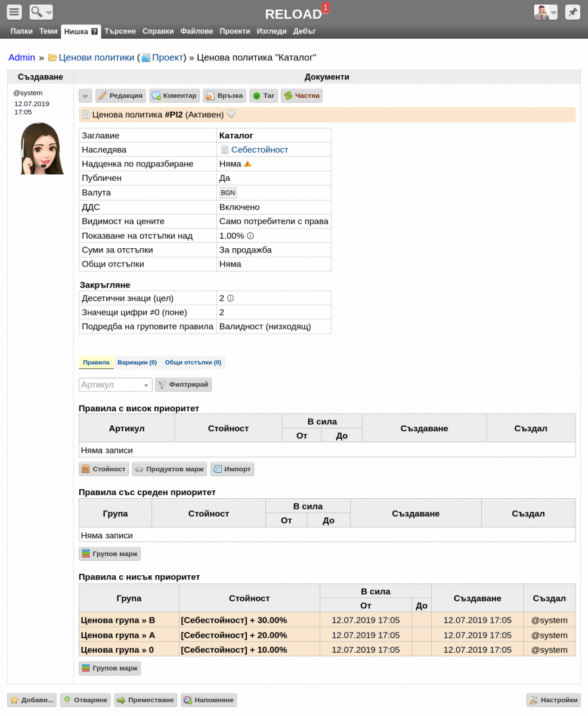
Task: Open the search magnifier dropdown
Action: click(41, 12)
